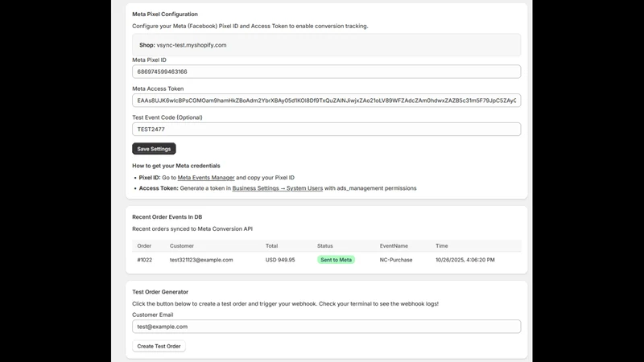Click the Sent to Meta status badge
The image size is (644, 362).
click(x=336, y=260)
